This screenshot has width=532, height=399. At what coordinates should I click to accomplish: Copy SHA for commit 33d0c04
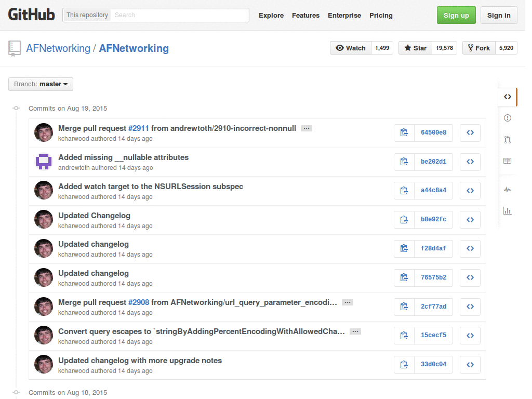[x=404, y=365]
